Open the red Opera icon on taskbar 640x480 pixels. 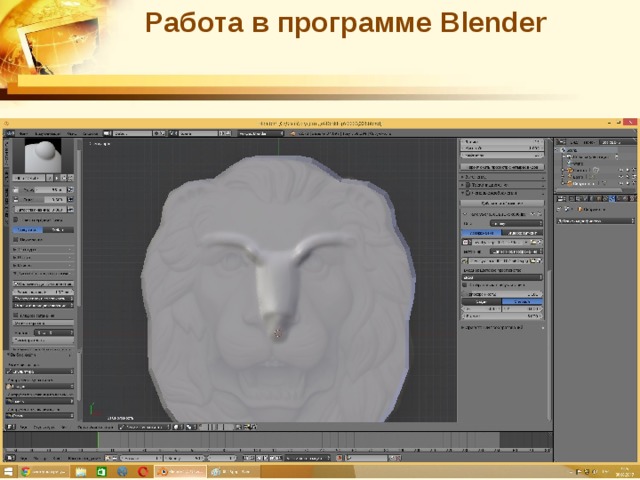coord(143,472)
